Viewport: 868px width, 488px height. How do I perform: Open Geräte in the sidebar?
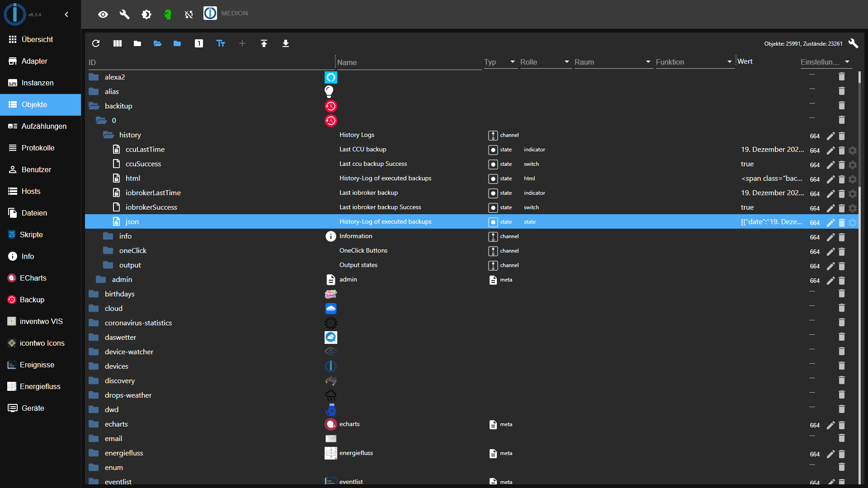40,408
